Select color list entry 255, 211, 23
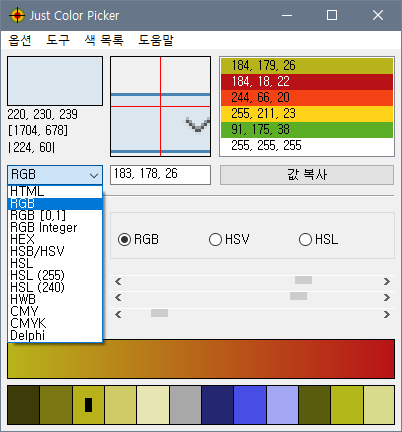Screen dimensions: 402x432 pos(307,114)
